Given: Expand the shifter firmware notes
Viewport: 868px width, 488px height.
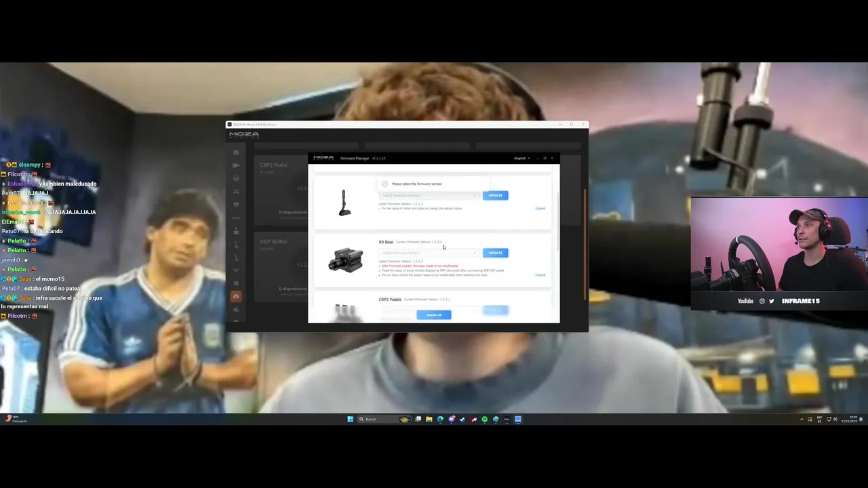Looking at the screenshot, I should [x=540, y=208].
